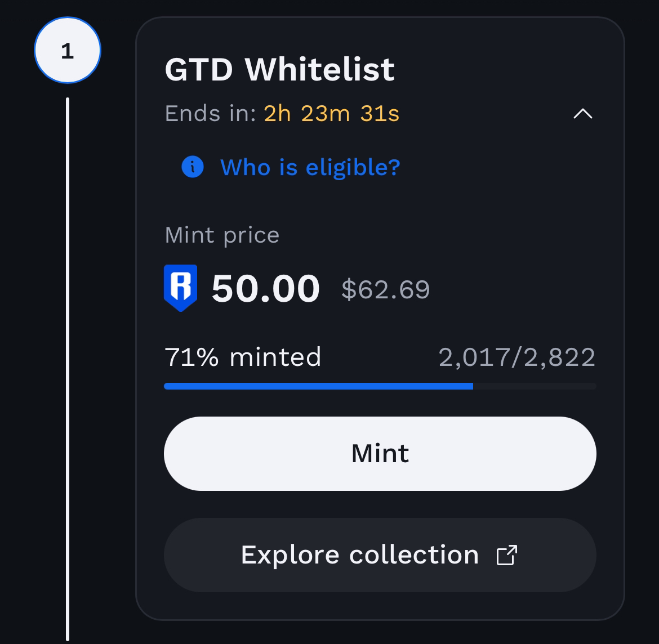Screen dimensions: 659x644
Task: Click the $62.69 USD price text
Action: click(x=385, y=289)
